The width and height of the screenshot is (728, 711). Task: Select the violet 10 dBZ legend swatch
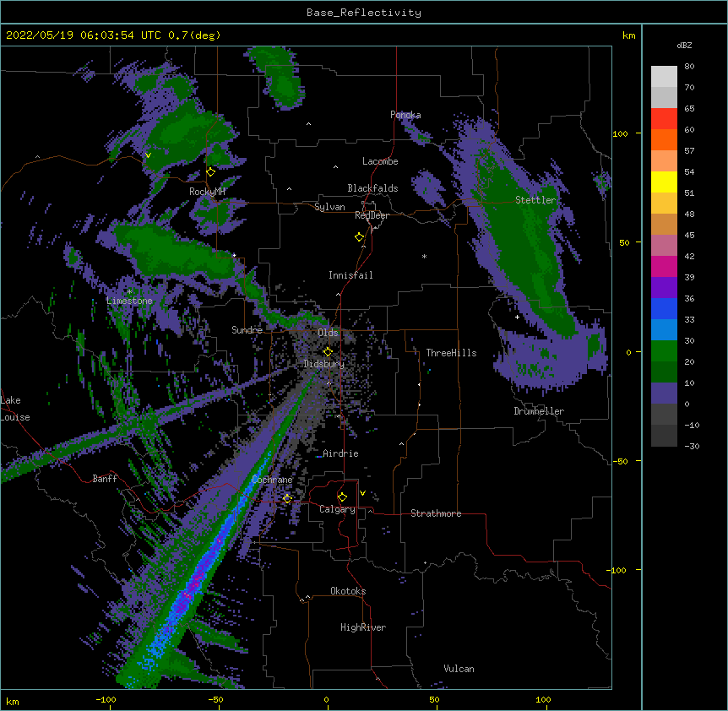664,393
